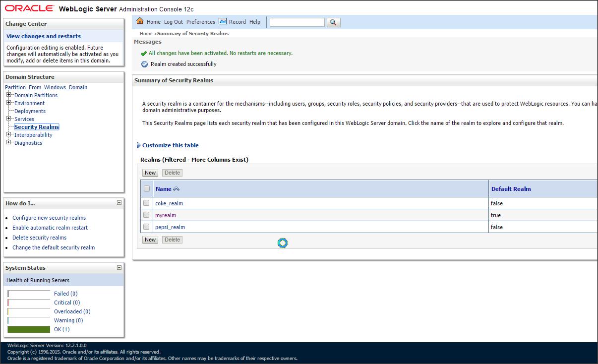
Task: Click the OK (1) status link
Action: click(62, 329)
